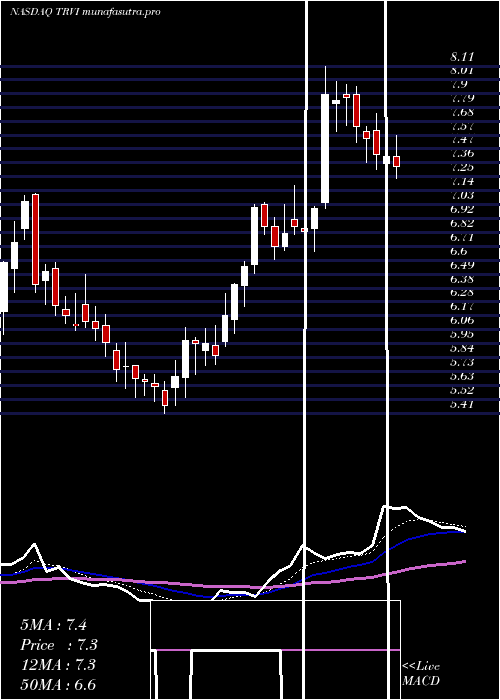Image resolution: width=500 pixels, height=700 pixels.
Task: Click the 12MA : 7.3 value
Action: (58, 665)
